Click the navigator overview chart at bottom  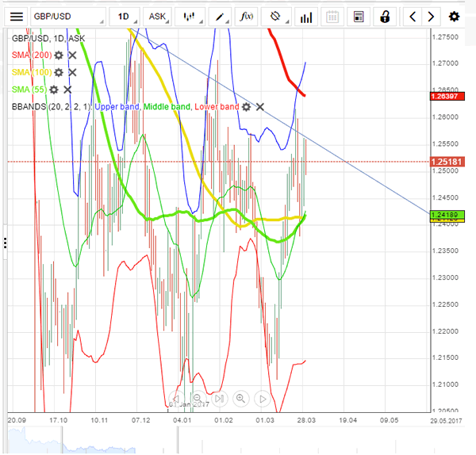(x=236, y=440)
